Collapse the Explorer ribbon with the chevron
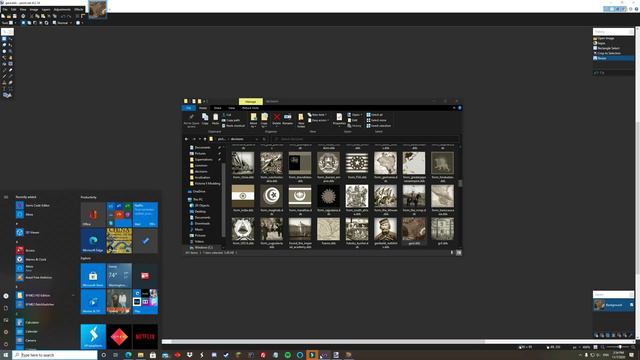Image resolution: width=640 pixels, height=360 pixels. tap(454, 108)
